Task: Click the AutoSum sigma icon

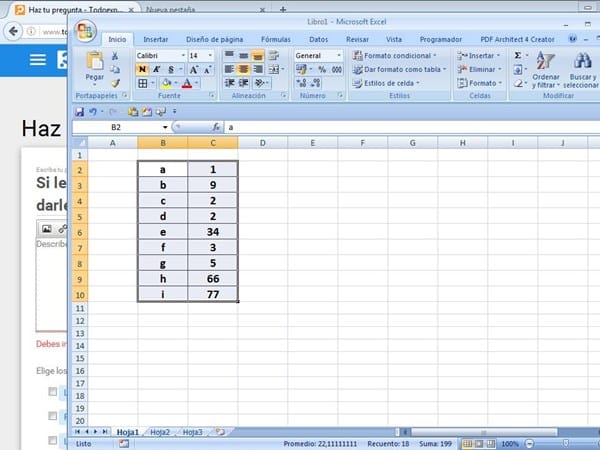Action: [x=518, y=55]
